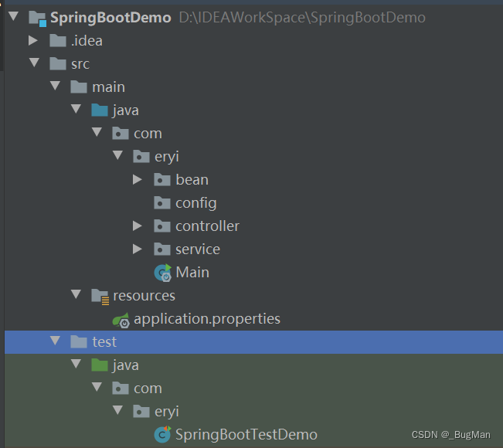This screenshot has height=448, width=503.
Task: Collapse the eryi package arrow under test
Action: (x=117, y=410)
